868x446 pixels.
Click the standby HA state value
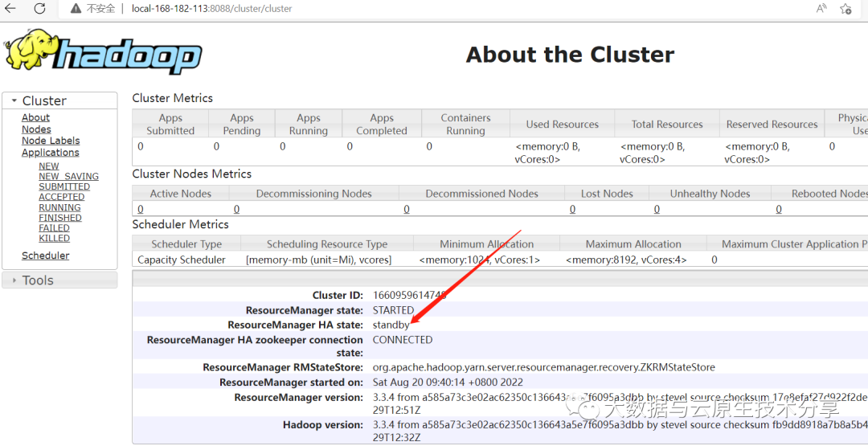(x=391, y=325)
